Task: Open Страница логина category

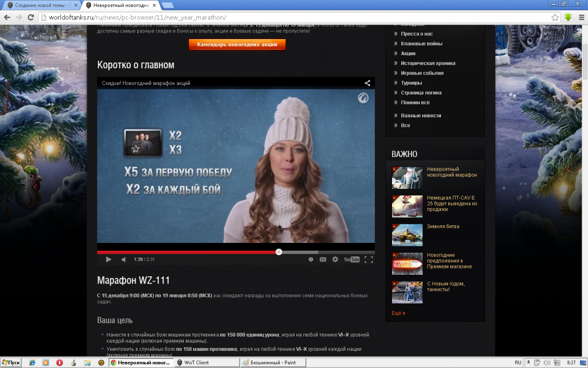Action: tap(421, 93)
